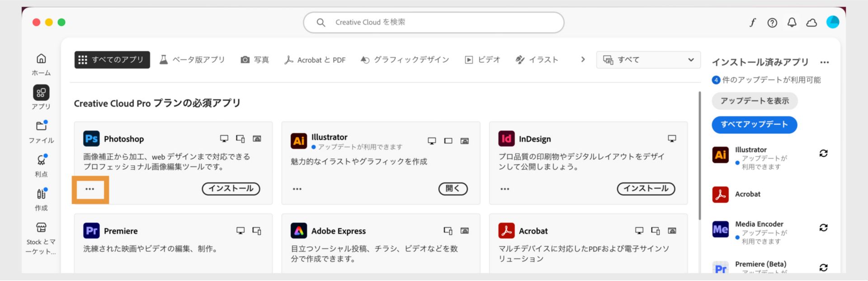Click the fonts f icon
Image resolution: width=868 pixels, height=281 pixels.
pos(753,23)
